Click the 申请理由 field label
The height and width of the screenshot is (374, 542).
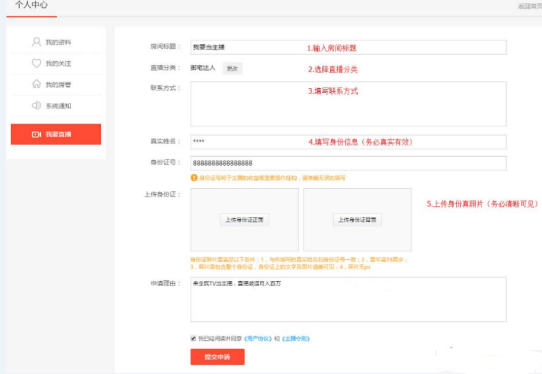click(166, 283)
